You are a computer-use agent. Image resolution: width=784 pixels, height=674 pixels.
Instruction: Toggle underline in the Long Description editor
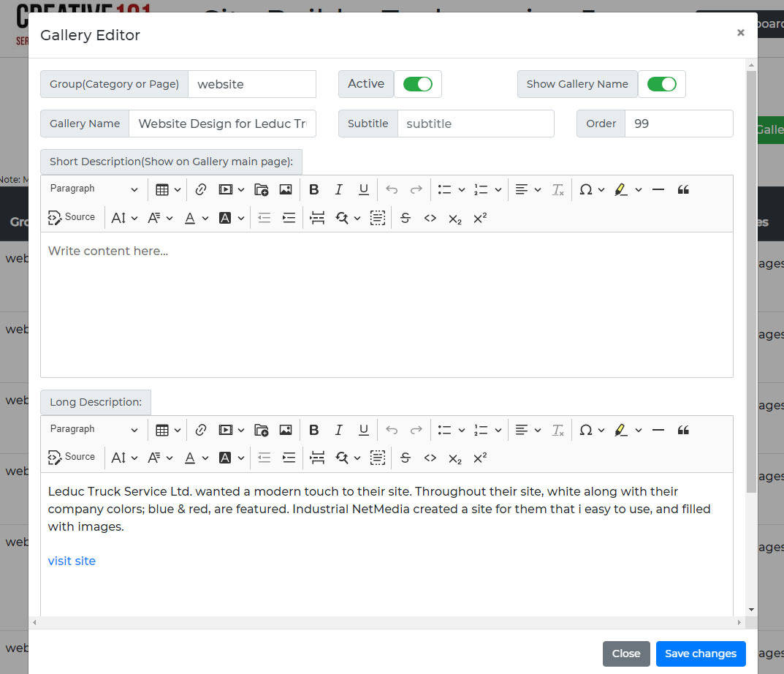[363, 430]
